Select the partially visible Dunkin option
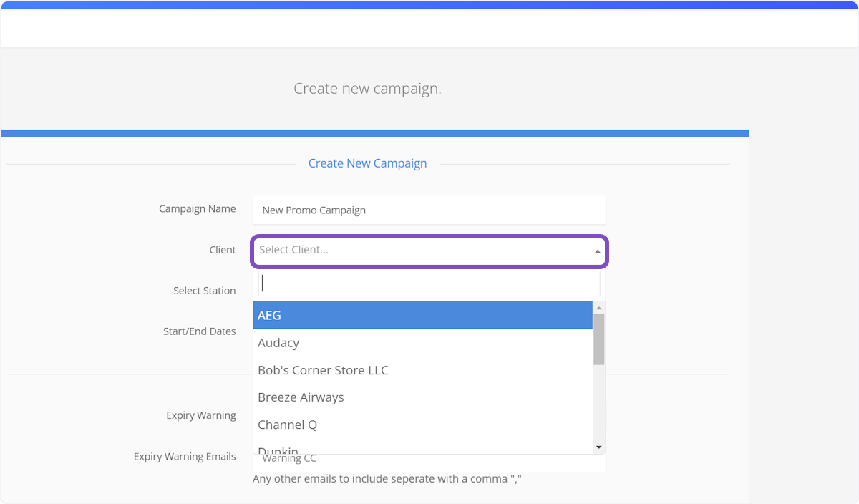 coord(422,450)
